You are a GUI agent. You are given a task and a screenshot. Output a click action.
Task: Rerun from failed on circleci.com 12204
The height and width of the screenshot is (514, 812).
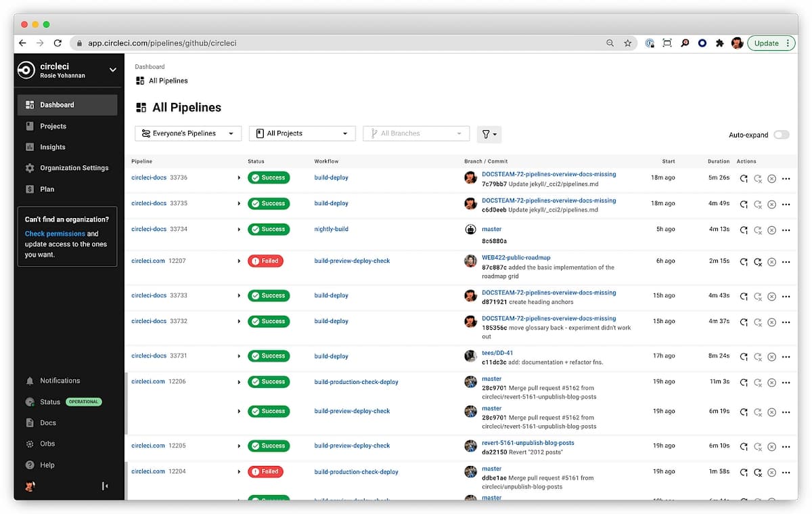pyautogui.click(x=758, y=473)
